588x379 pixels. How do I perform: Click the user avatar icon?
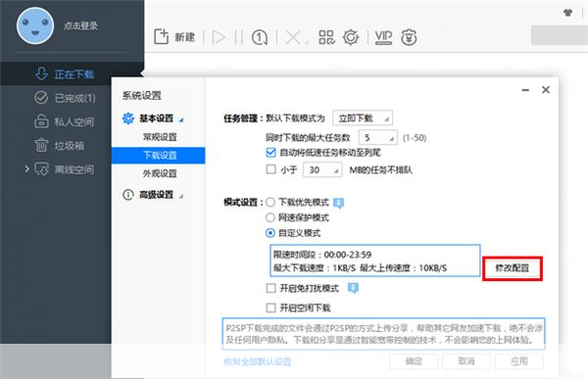(x=35, y=25)
